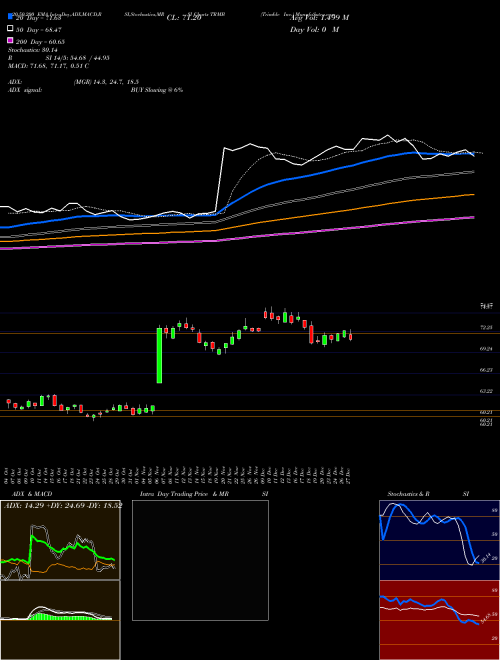This screenshot has height=660, width=500.
Task: Click the blue 20 Day legend swatch
Action: [x=10, y=17]
